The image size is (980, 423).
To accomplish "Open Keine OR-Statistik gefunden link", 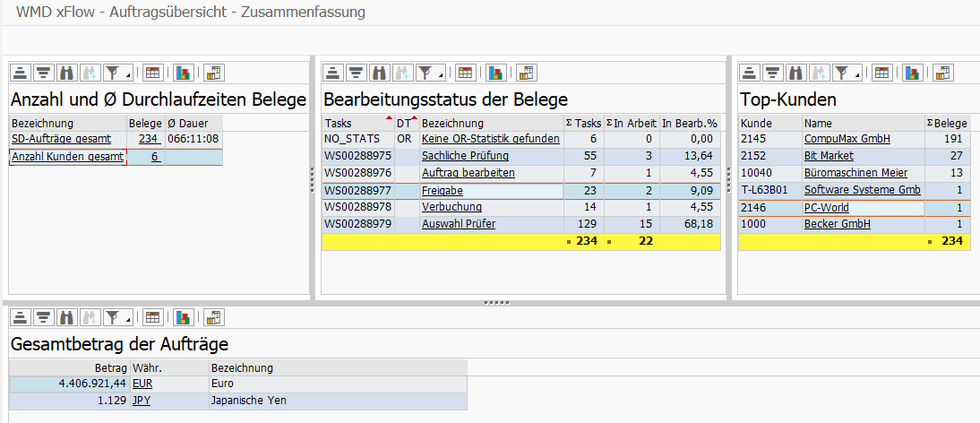I will [491, 139].
